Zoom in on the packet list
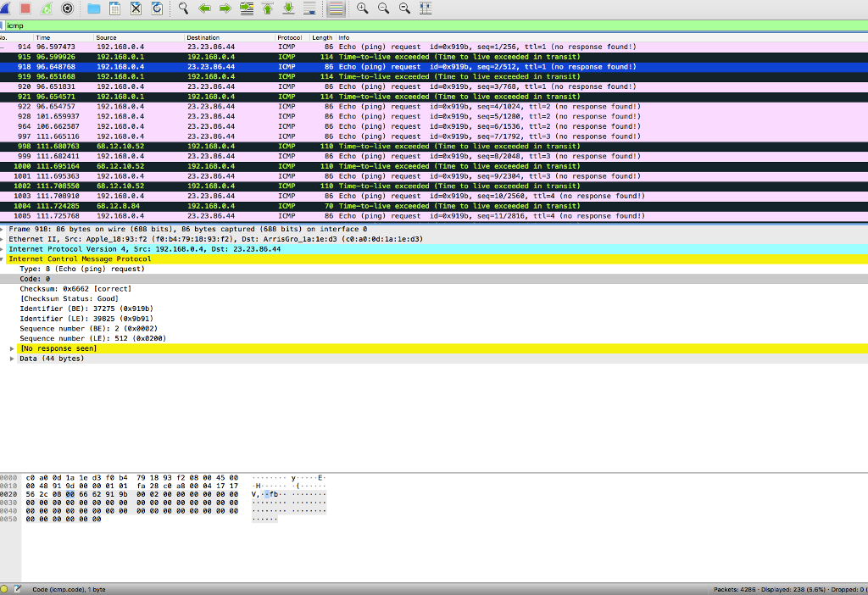868x595 pixels. point(360,8)
